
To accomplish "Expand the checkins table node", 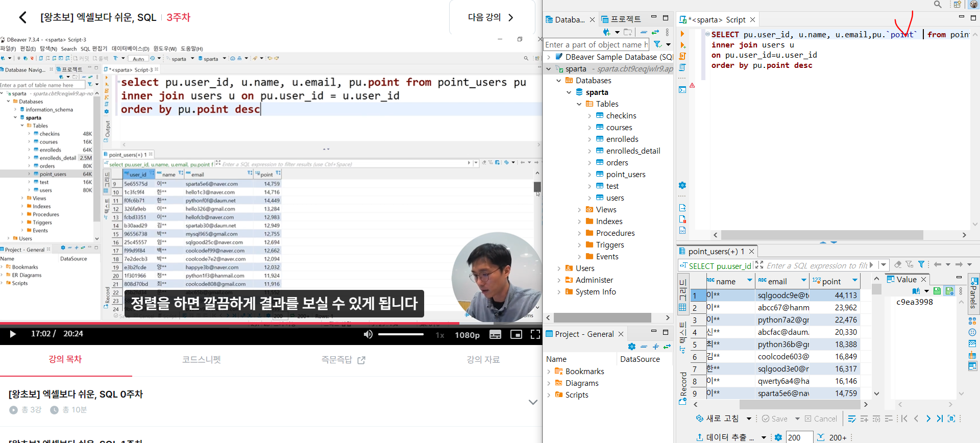I will tap(590, 116).
